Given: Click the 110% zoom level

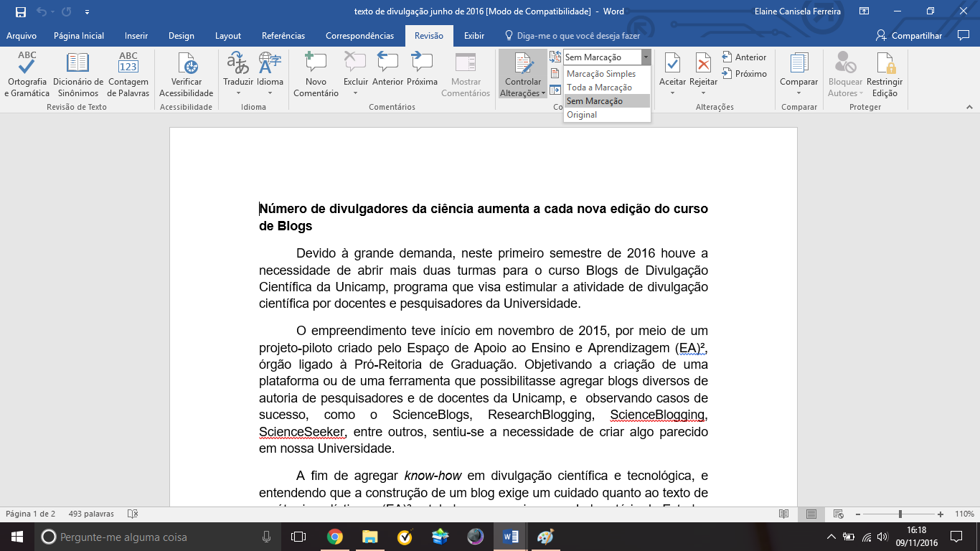Looking at the screenshot, I should click(964, 514).
